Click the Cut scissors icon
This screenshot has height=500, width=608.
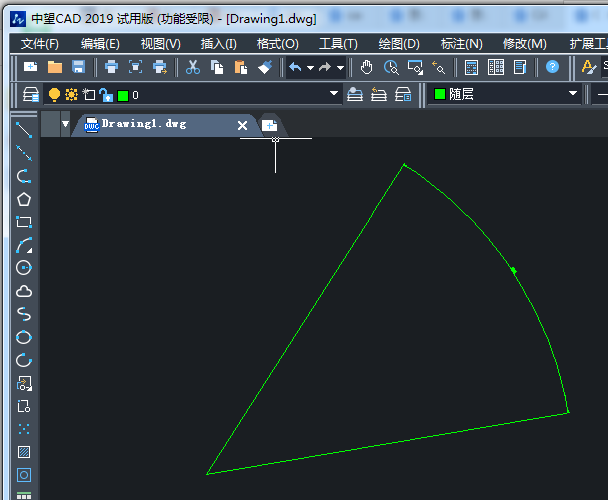coord(193,67)
